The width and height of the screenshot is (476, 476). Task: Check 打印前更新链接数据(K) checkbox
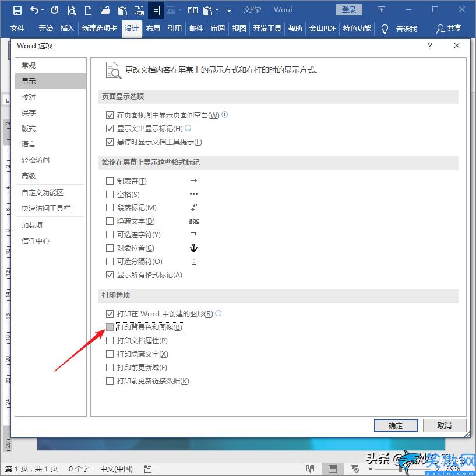click(x=110, y=380)
